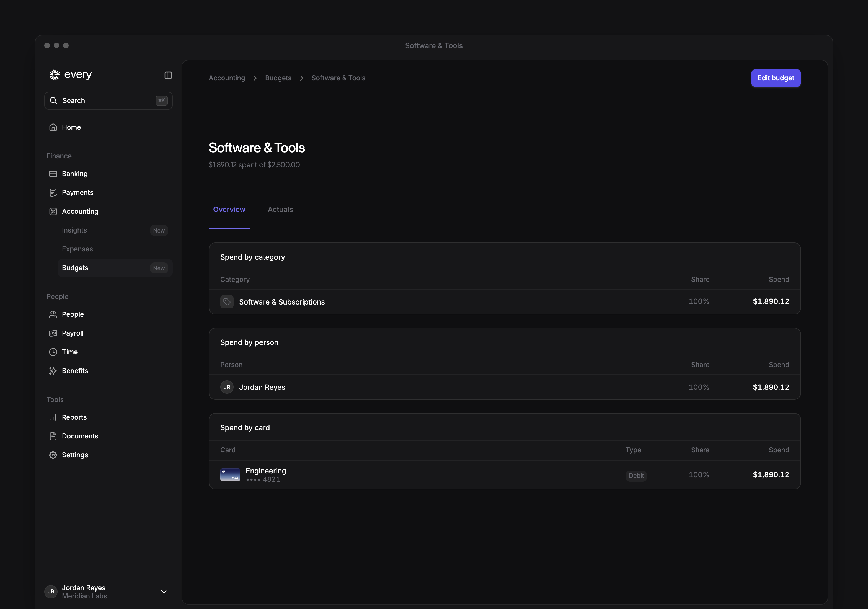
Task: Expand the Jordan Reyes account menu chevron
Action: (164, 592)
